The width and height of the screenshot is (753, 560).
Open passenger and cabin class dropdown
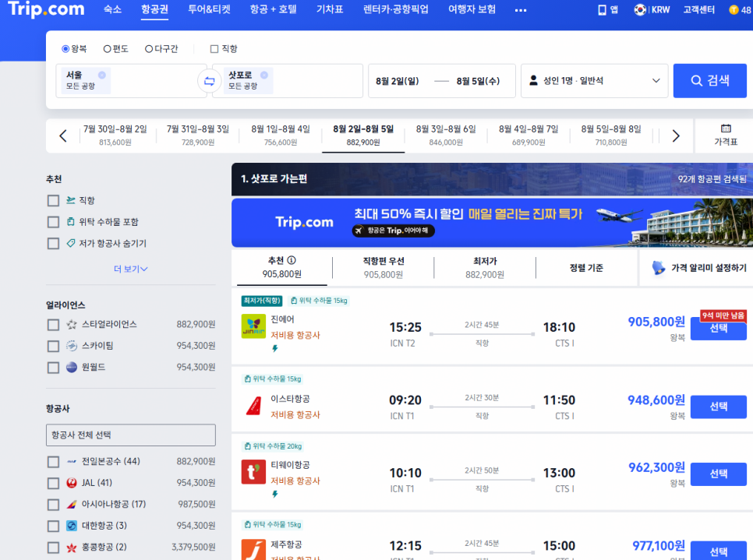(595, 81)
